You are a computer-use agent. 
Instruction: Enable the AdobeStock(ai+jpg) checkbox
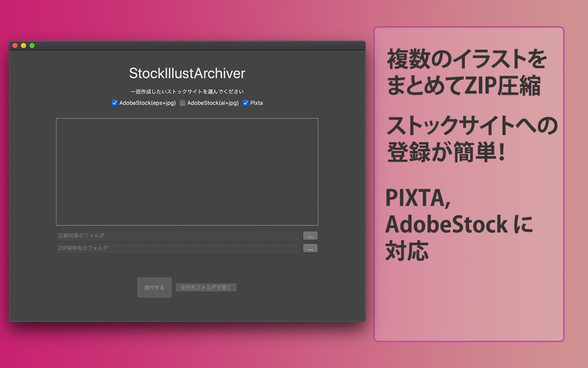coord(183,103)
